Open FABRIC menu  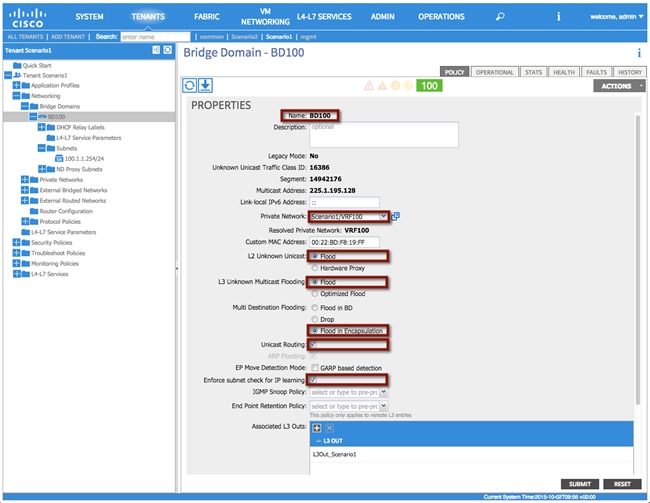tap(206, 17)
